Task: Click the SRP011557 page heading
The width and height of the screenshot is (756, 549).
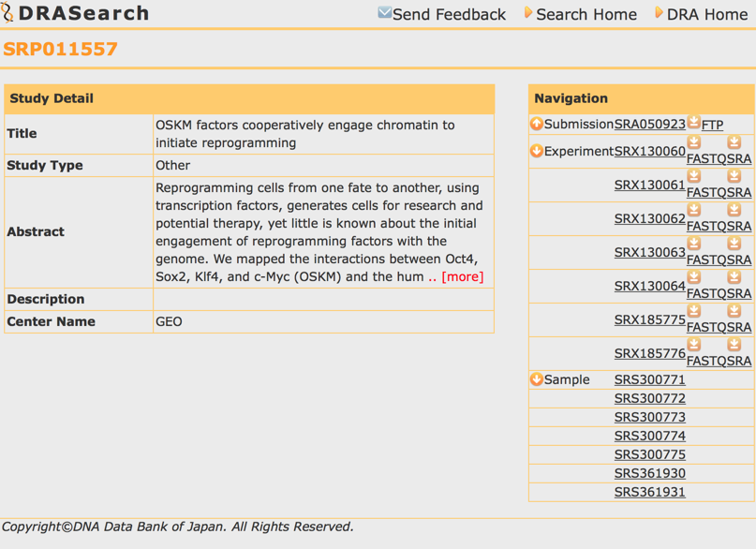Action: pyautogui.click(x=60, y=49)
